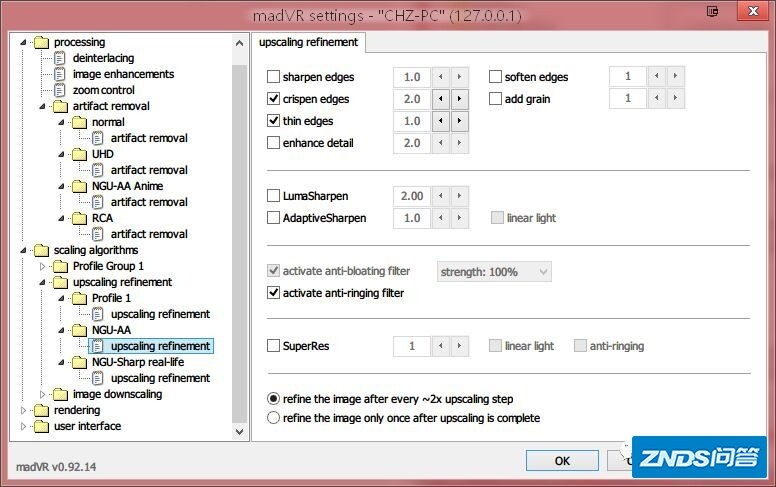The width and height of the screenshot is (776, 487).
Task: Click the sharpen edges value field
Action: pyautogui.click(x=412, y=77)
